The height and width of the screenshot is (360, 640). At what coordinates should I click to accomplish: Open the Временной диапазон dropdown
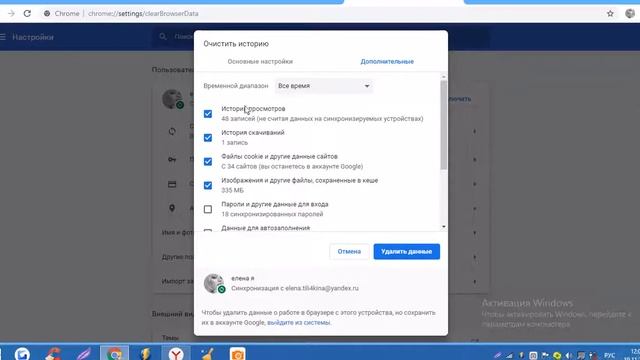(x=324, y=86)
